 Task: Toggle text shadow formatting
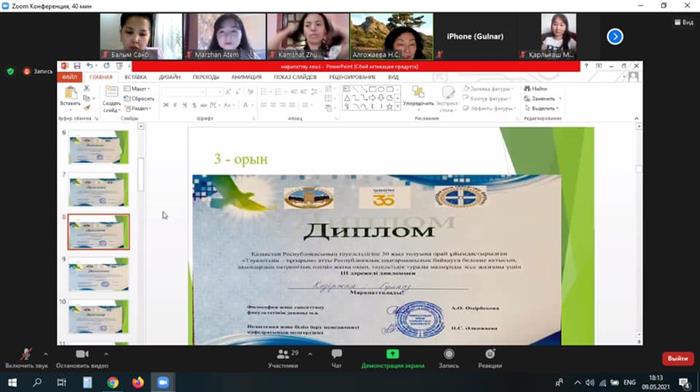(194, 105)
